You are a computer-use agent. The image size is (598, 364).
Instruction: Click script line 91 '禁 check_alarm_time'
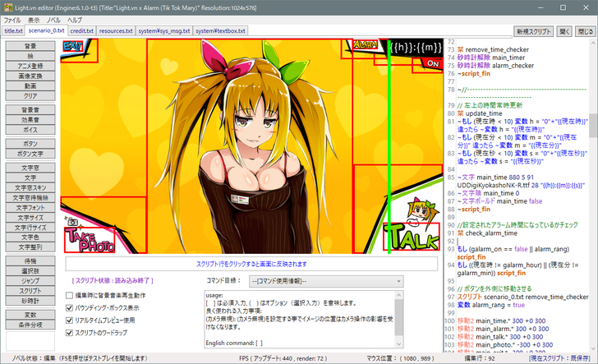487,233
